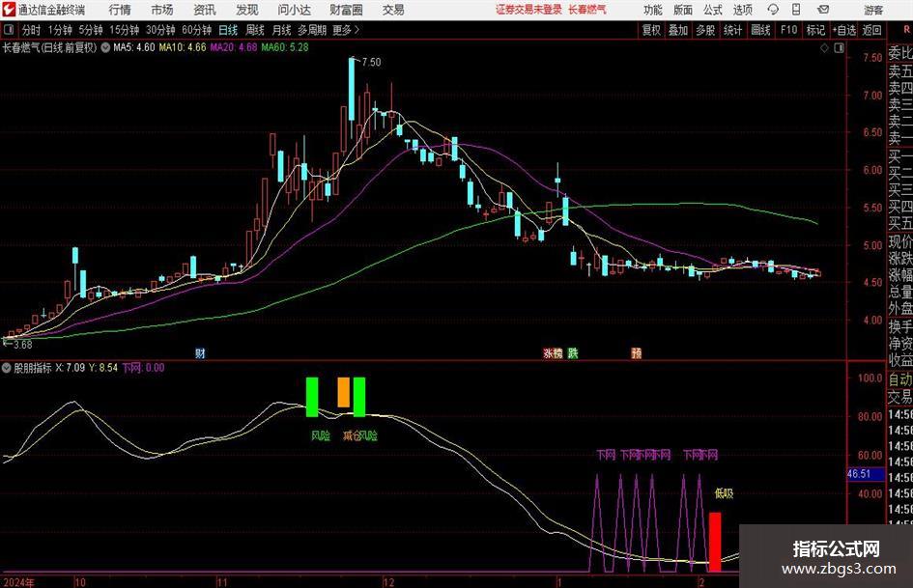The width and height of the screenshot is (913, 588).
Task: Switch to the 1分钟 period tab
Action: click(x=59, y=30)
